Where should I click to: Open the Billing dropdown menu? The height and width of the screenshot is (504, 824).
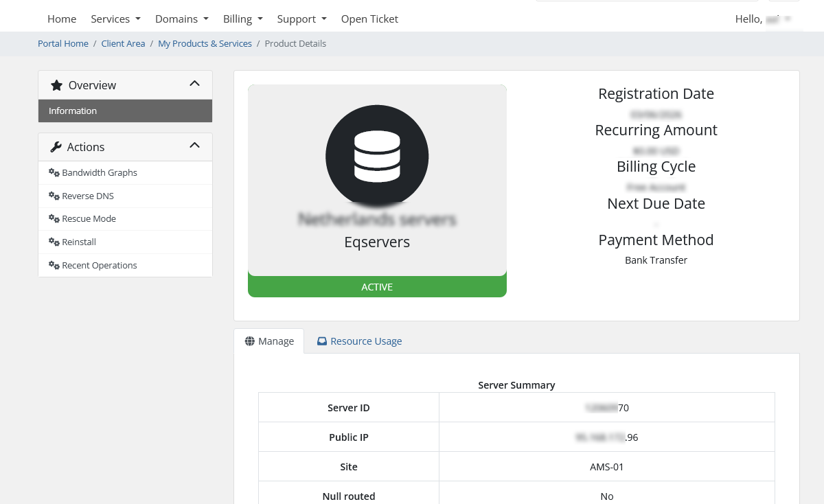pos(242,19)
